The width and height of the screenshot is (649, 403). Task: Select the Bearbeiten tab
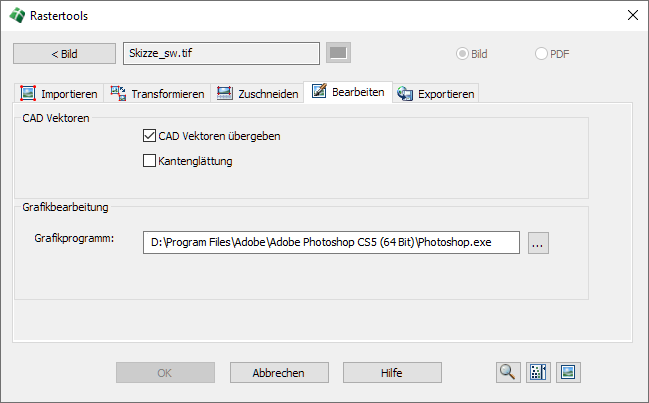point(350,93)
